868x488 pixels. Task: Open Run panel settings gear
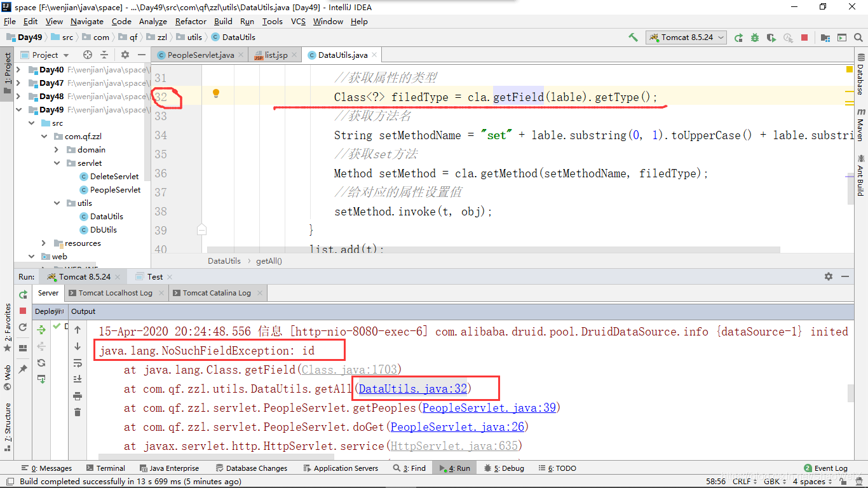[x=828, y=276]
